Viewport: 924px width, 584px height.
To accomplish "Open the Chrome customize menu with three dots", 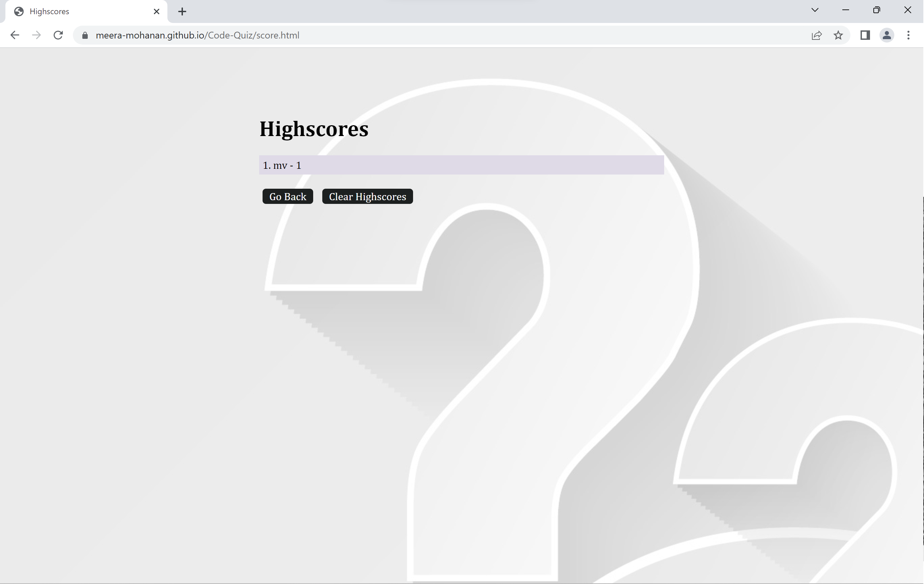I will point(909,35).
